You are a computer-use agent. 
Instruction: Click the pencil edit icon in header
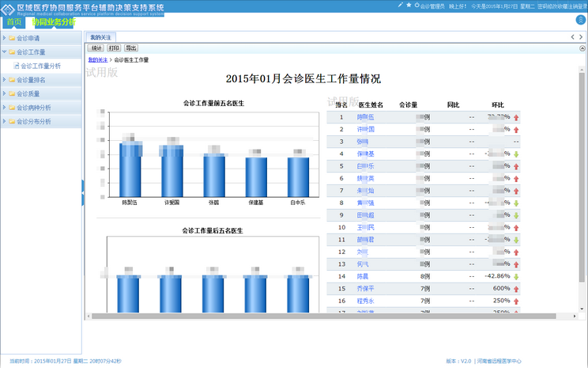pyautogui.click(x=399, y=5)
